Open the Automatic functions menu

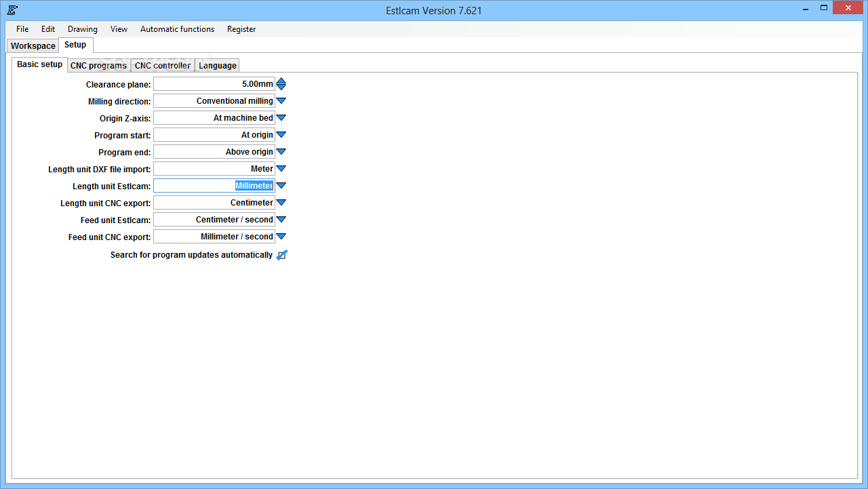(177, 29)
